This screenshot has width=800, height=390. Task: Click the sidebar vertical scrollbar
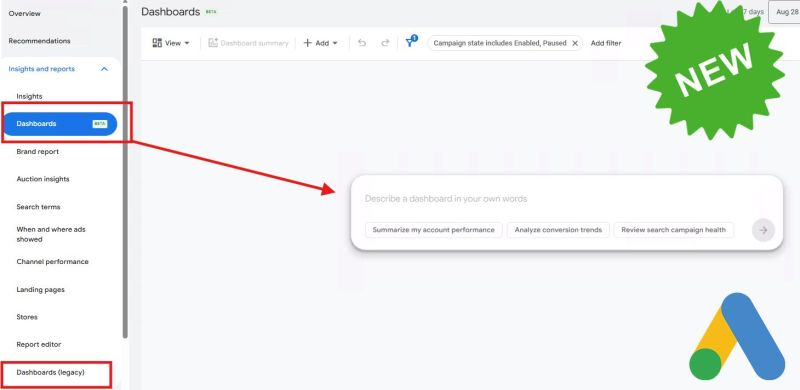(x=125, y=171)
